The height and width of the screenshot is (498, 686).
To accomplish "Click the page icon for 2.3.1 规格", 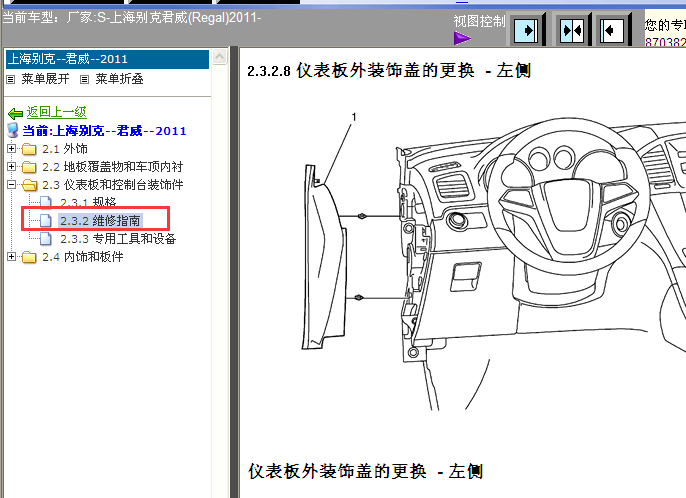I will (x=46, y=202).
